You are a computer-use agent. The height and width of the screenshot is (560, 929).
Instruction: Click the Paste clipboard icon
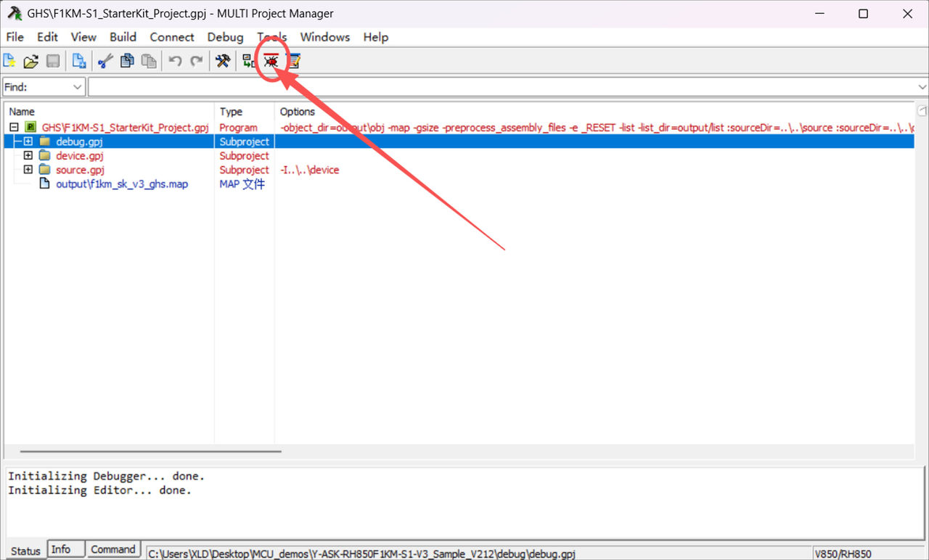coord(149,61)
